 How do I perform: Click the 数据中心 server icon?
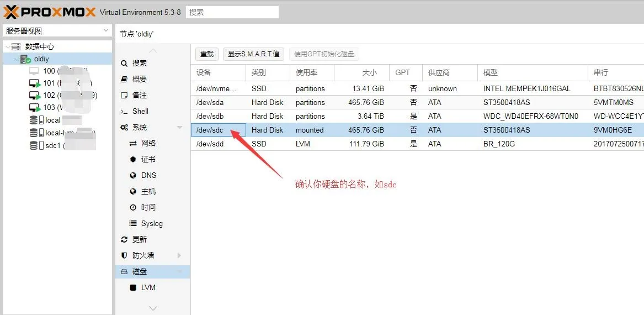[16, 47]
